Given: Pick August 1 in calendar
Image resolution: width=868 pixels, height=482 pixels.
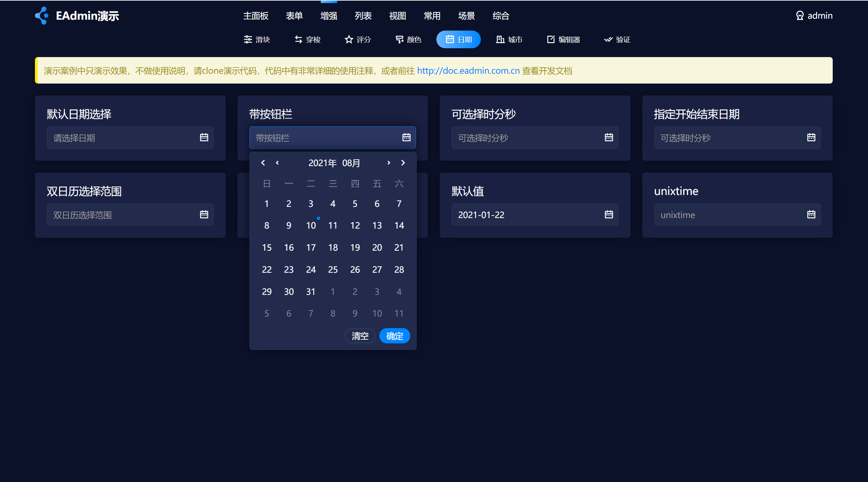Looking at the screenshot, I should pyautogui.click(x=267, y=203).
